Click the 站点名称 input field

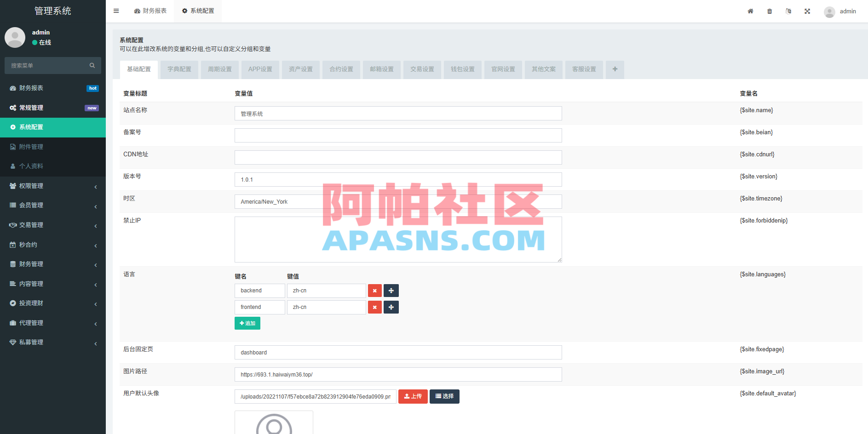398,114
